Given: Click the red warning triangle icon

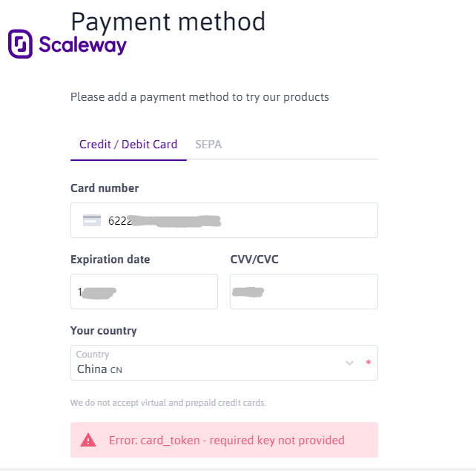Looking at the screenshot, I should (x=88, y=440).
